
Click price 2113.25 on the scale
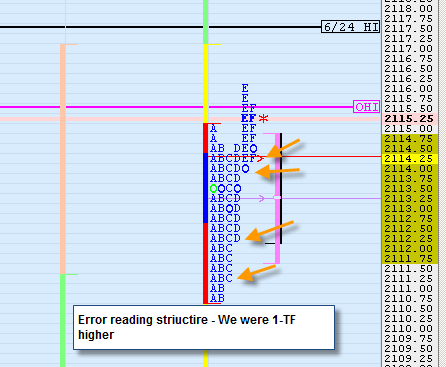tap(409, 199)
